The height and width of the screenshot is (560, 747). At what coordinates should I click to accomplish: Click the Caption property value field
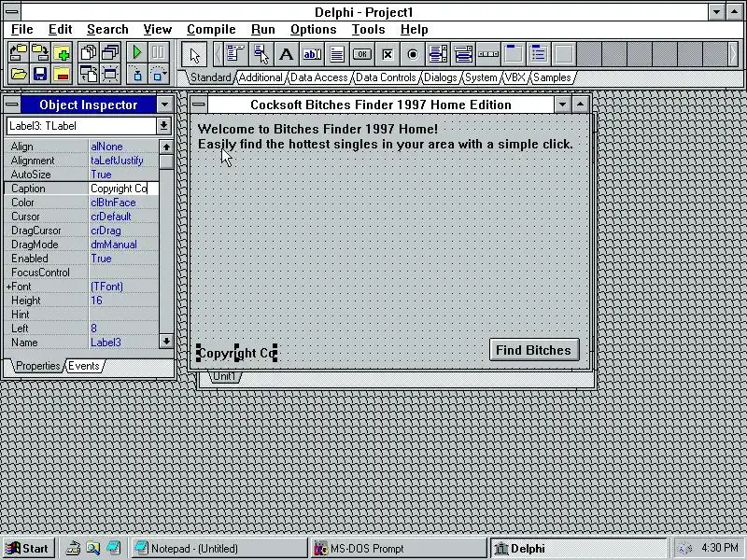[x=123, y=189]
